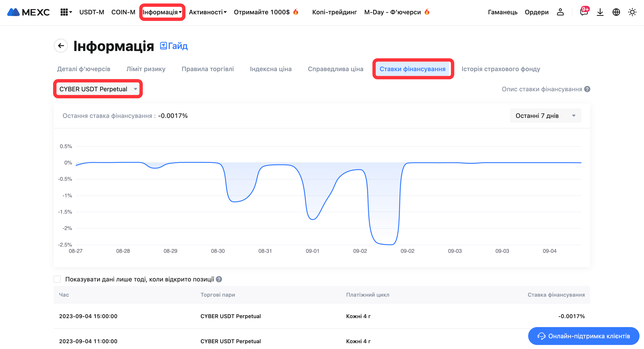This screenshot has width=644, height=349.
Task: Click the MEXC logo
Action: (28, 12)
